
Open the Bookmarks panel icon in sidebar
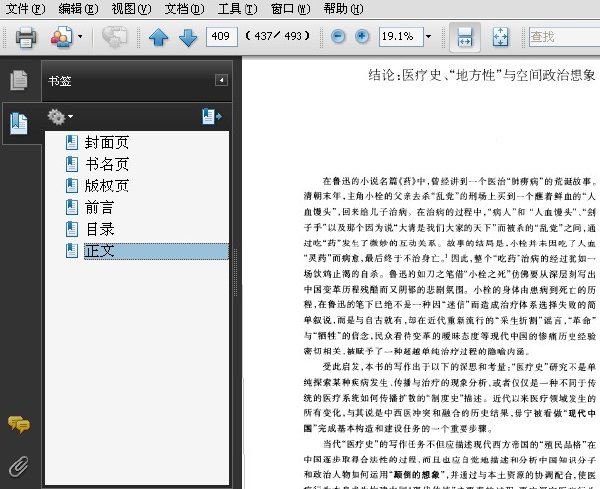19,123
